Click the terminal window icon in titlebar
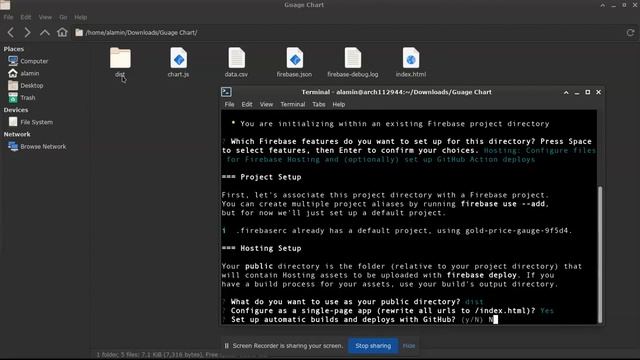 (x=226, y=92)
